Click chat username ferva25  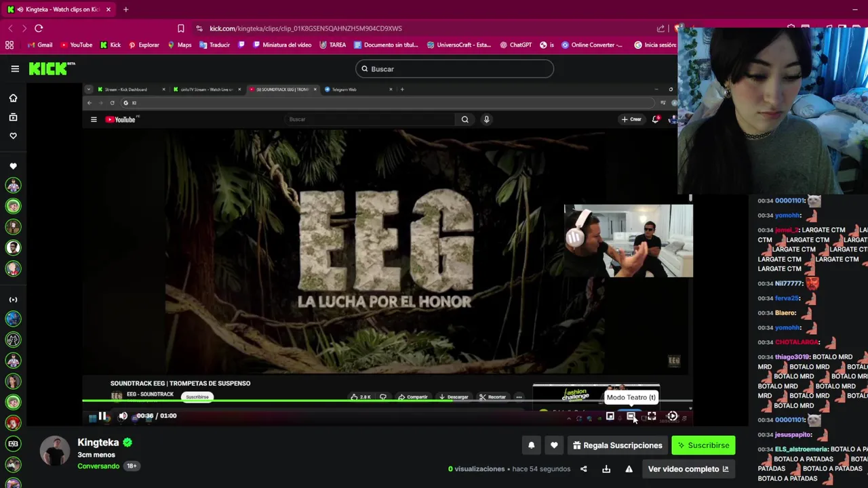787,298
